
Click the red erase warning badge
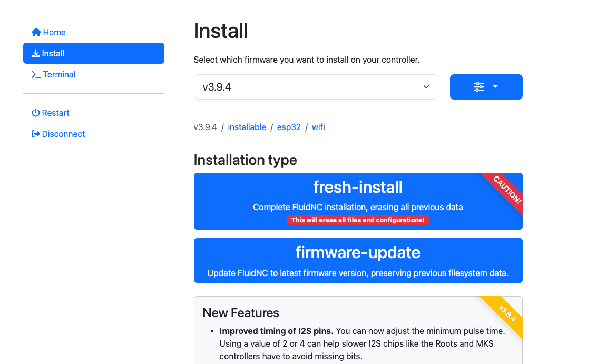358,220
